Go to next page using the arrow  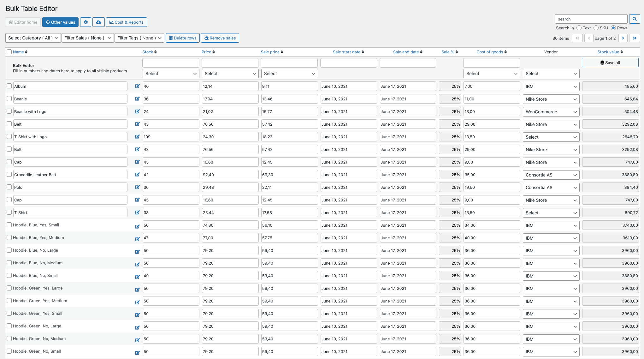(623, 38)
